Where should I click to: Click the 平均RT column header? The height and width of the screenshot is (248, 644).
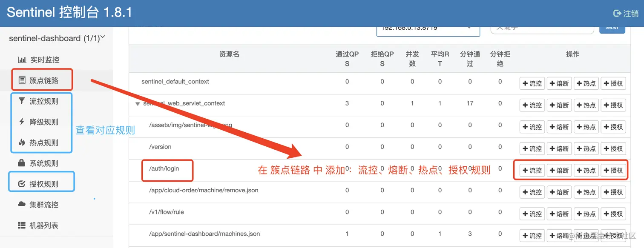pos(440,59)
